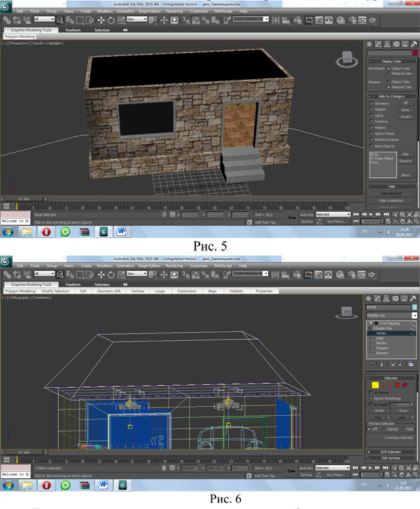Click the Configure Modifier Sets icon below the stack
The height and width of the screenshot is (509, 420).
411,365
